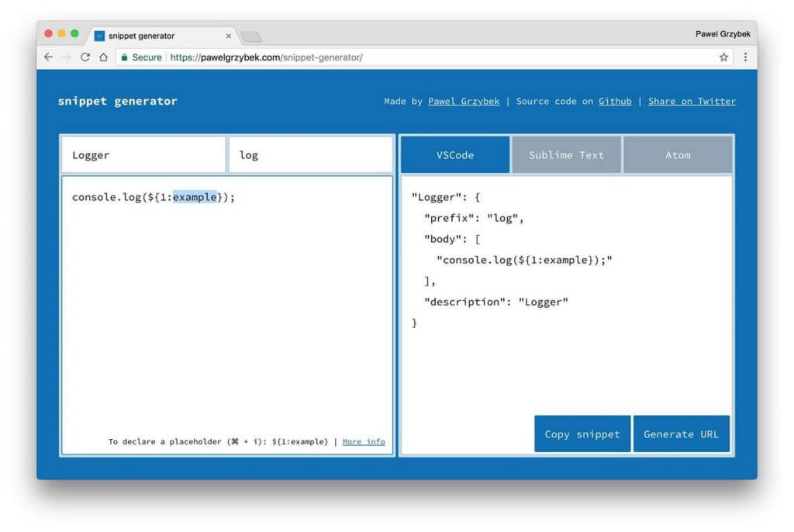Click the prefix field containing log
Image resolution: width=794 pixels, height=532 pixels.
(309, 154)
